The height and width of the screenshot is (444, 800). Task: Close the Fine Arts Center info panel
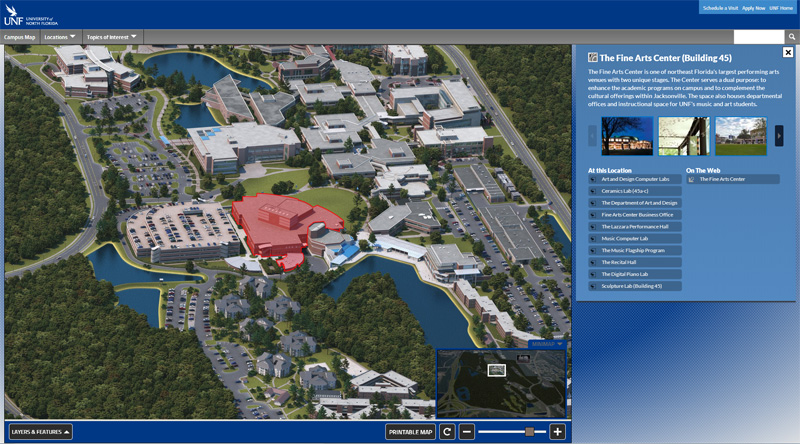click(788, 52)
